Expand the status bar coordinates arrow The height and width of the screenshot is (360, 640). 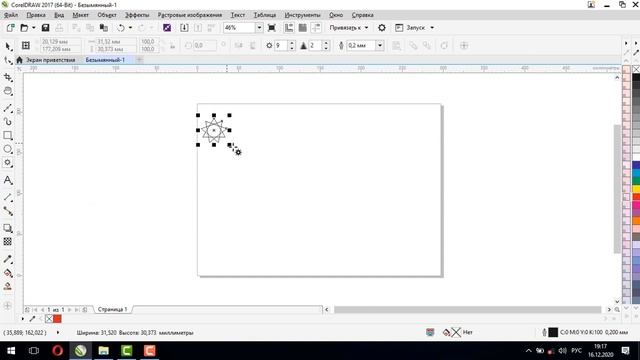(x=58, y=333)
